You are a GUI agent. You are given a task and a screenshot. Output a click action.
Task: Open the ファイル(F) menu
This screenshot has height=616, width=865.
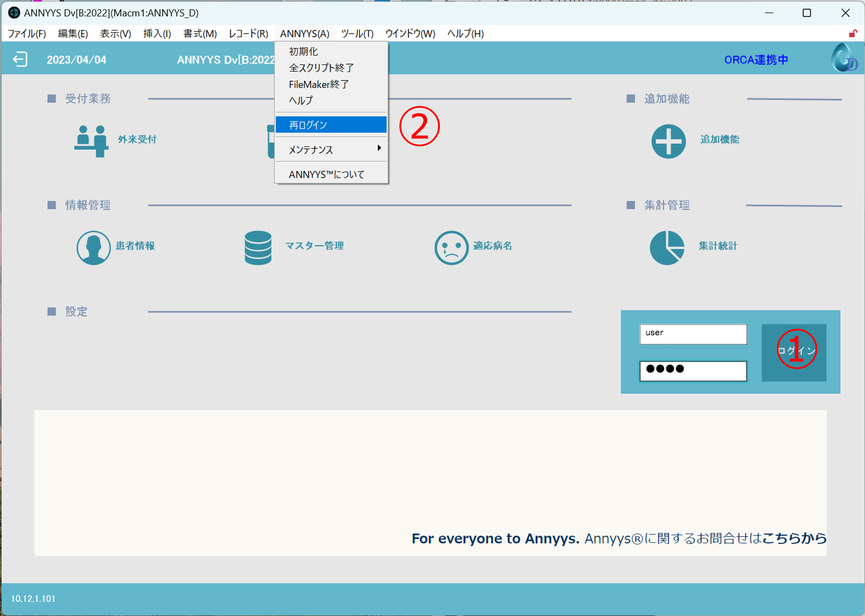(x=27, y=34)
